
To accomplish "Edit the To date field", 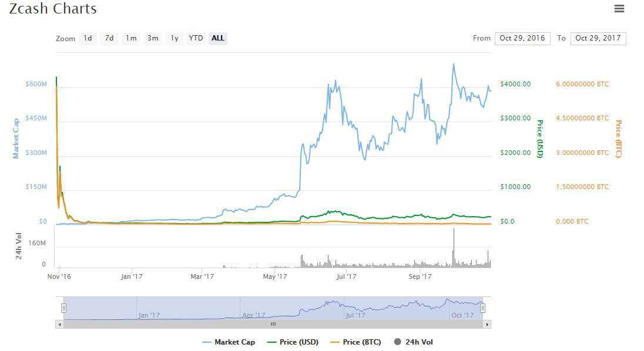I will tap(598, 38).
